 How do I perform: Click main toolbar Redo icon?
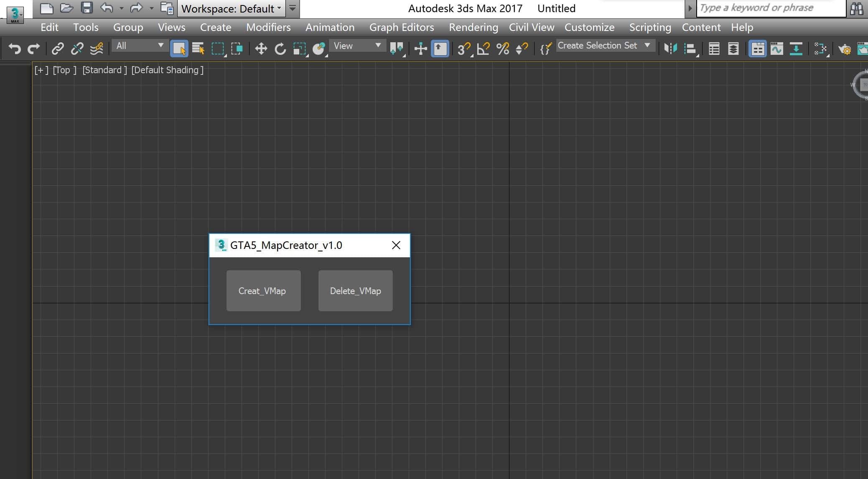click(33, 49)
